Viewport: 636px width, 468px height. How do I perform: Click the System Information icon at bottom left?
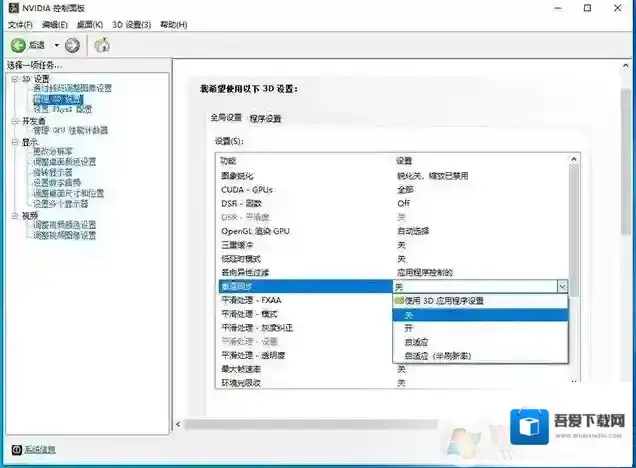click(16, 450)
